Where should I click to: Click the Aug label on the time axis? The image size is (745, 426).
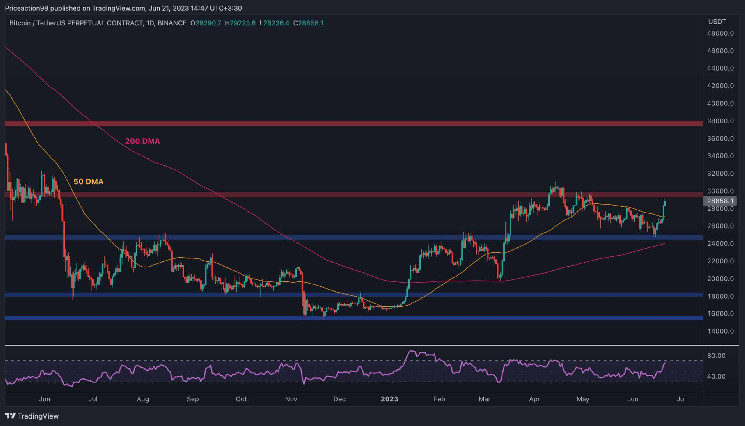[143, 399]
